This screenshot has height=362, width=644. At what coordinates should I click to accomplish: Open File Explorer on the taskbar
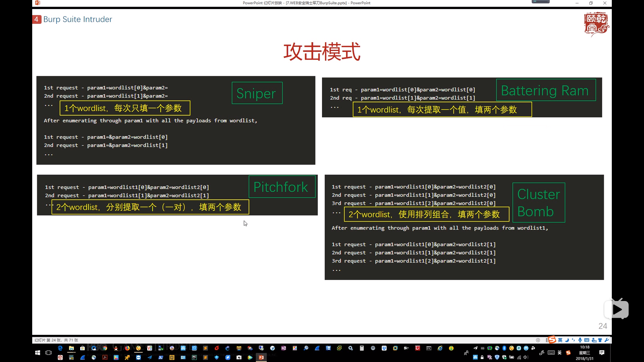[71, 348]
